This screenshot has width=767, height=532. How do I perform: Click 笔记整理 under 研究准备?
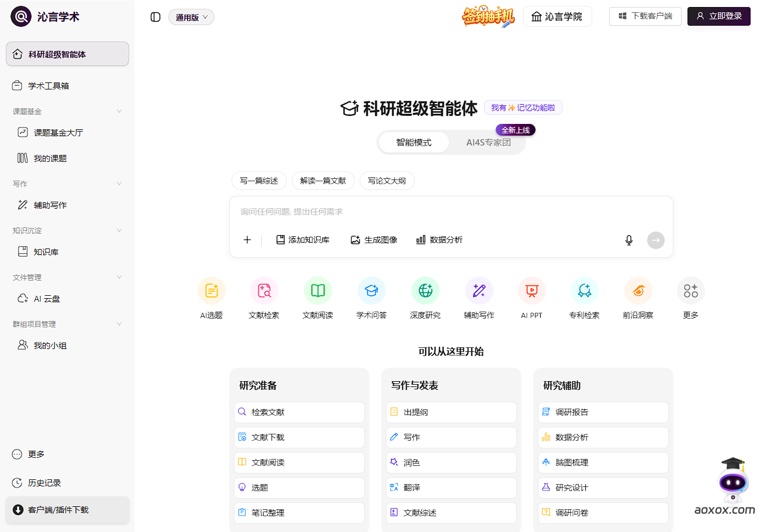point(299,513)
